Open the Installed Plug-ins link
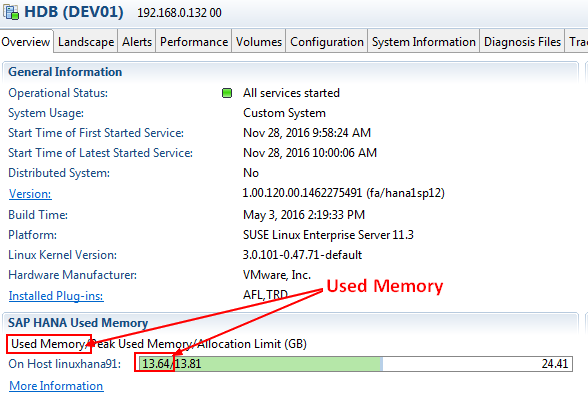The width and height of the screenshot is (588, 397). pos(56,296)
